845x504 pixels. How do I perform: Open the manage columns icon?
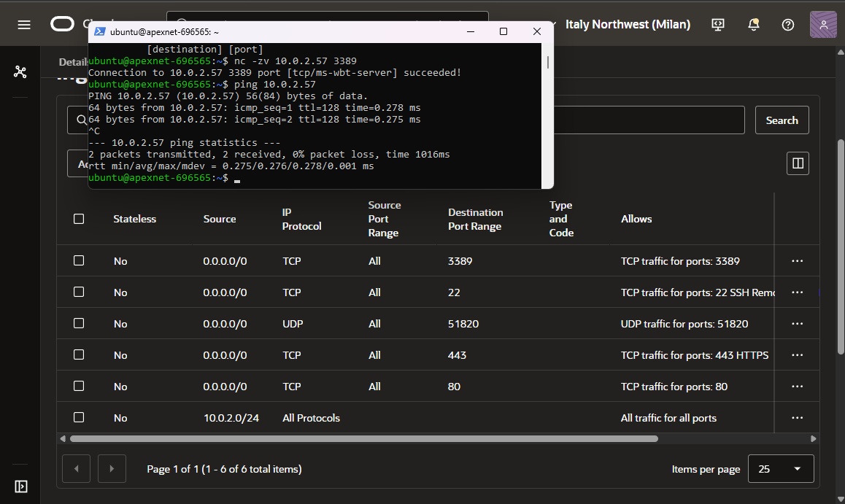click(x=798, y=163)
